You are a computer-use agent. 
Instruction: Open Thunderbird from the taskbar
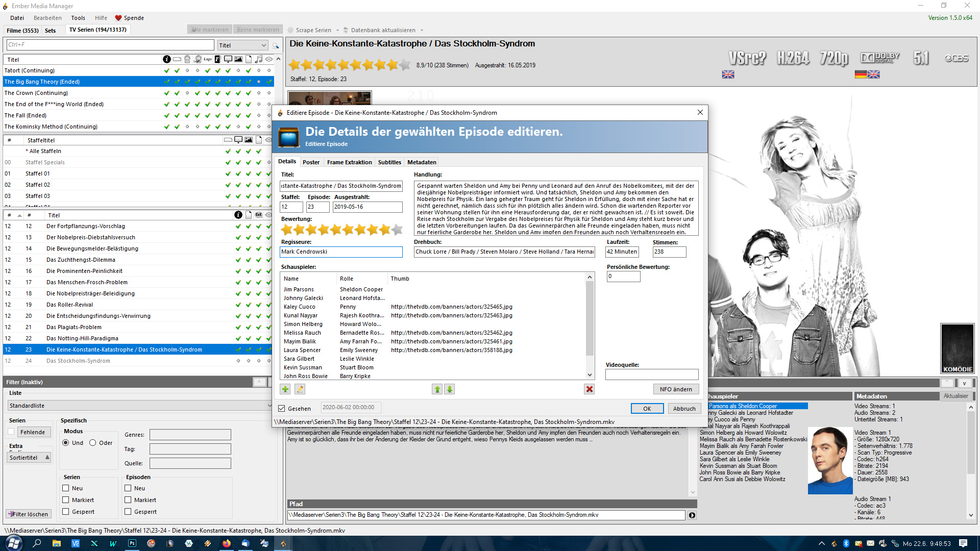(246, 543)
